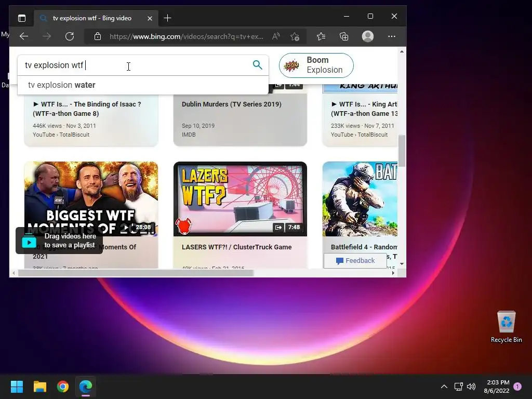Play LAZERS WTF ClusterTruck thumbnail

point(240,199)
